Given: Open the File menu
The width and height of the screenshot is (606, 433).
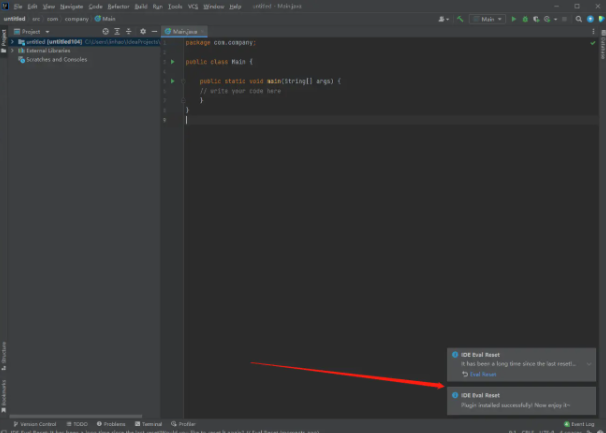Looking at the screenshot, I should 18,7.
